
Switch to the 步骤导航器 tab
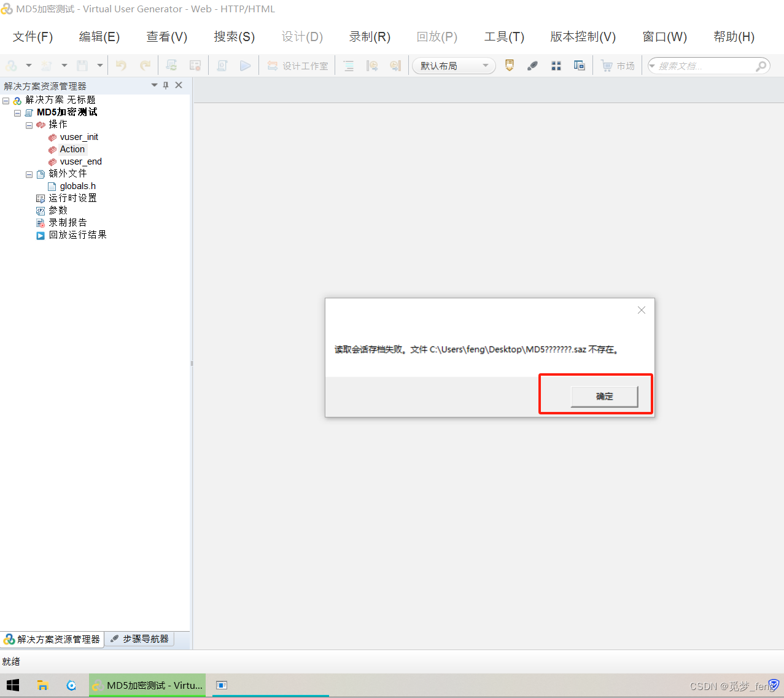140,639
